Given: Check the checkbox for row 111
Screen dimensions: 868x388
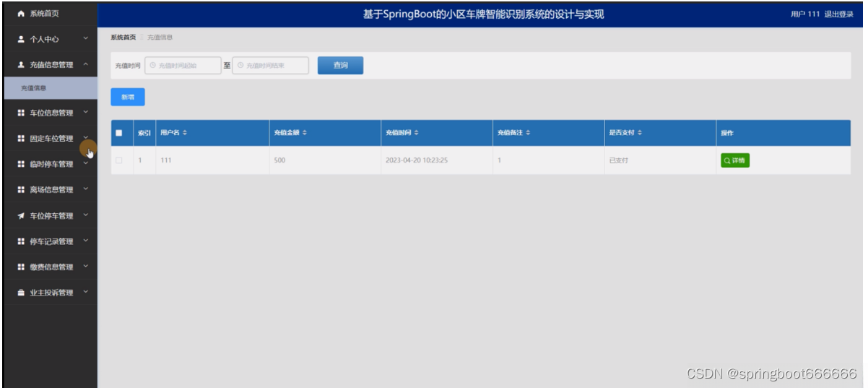Looking at the screenshot, I should point(119,160).
